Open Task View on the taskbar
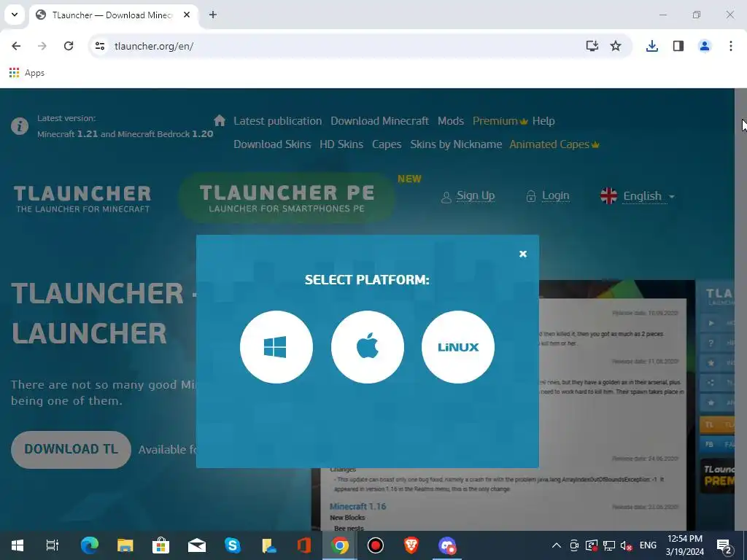 (53, 545)
